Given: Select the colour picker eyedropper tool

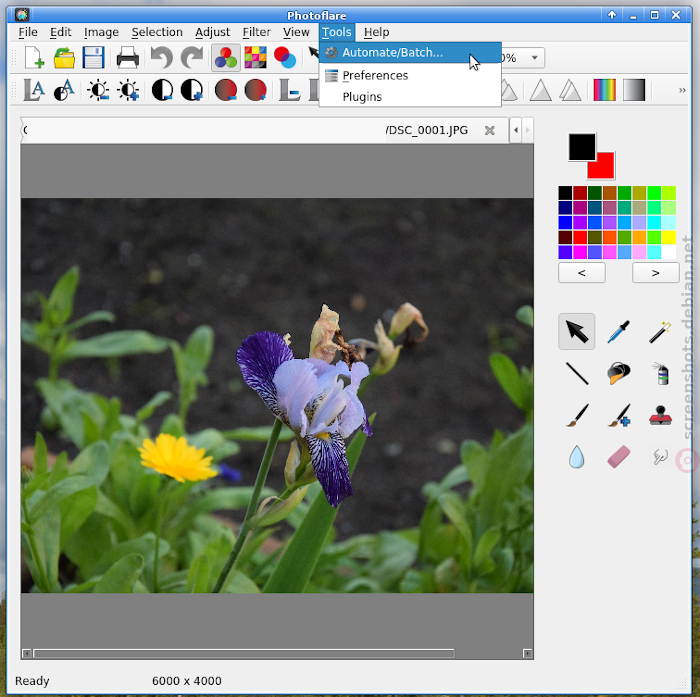Looking at the screenshot, I should tap(618, 331).
